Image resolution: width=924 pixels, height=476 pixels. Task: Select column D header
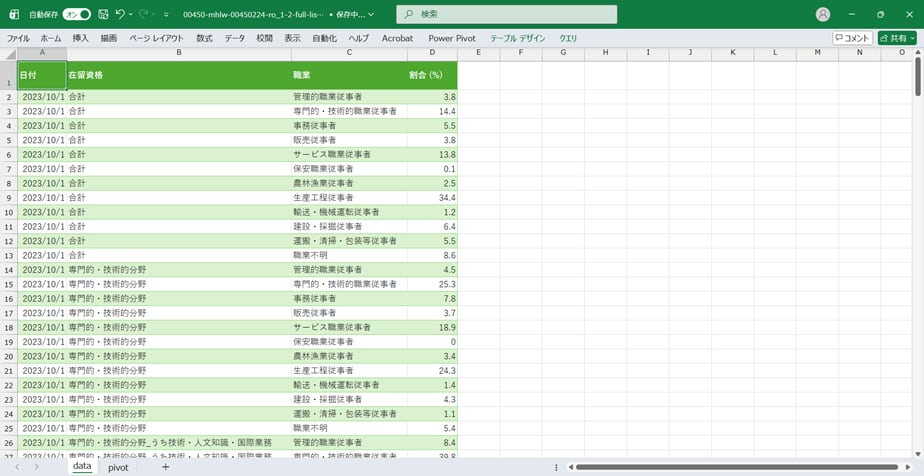click(433, 53)
